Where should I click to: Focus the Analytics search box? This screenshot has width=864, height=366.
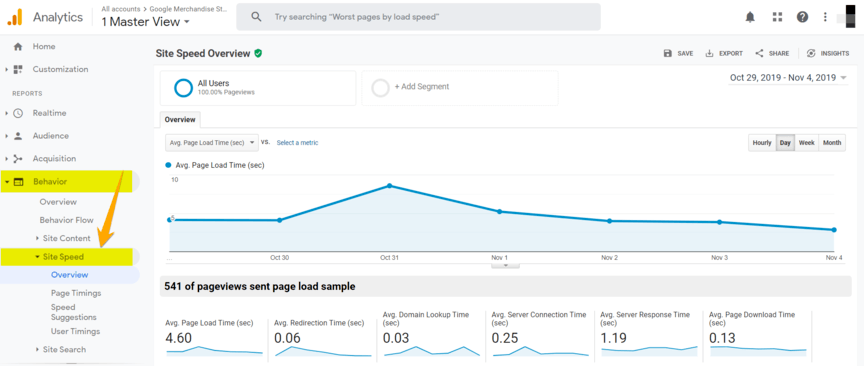point(418,17)
